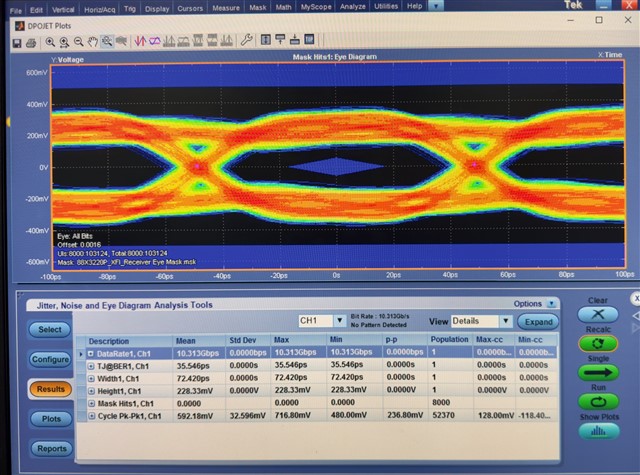The image size is (640, 475).
Task: Open the menu bar dropdown arrow after Help
Action: click(x=436, y=6)
